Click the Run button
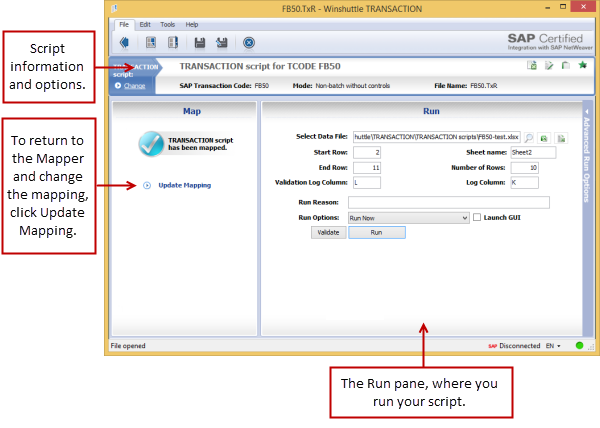This screenshot has width=600, height=428. (377, 233)
